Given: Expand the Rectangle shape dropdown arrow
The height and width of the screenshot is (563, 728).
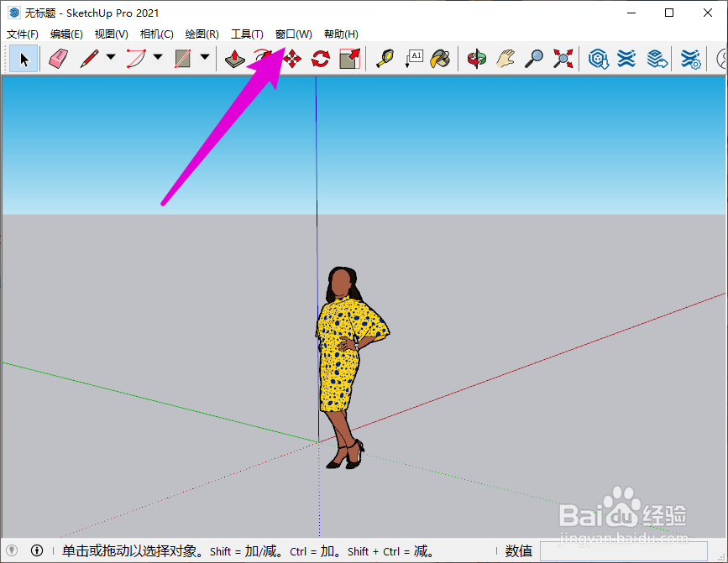Looking at the screenshot, I should 204,59.
